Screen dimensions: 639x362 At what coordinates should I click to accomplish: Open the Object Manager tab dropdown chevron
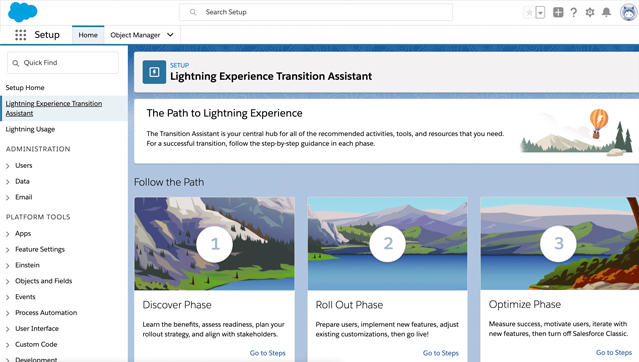170,35
